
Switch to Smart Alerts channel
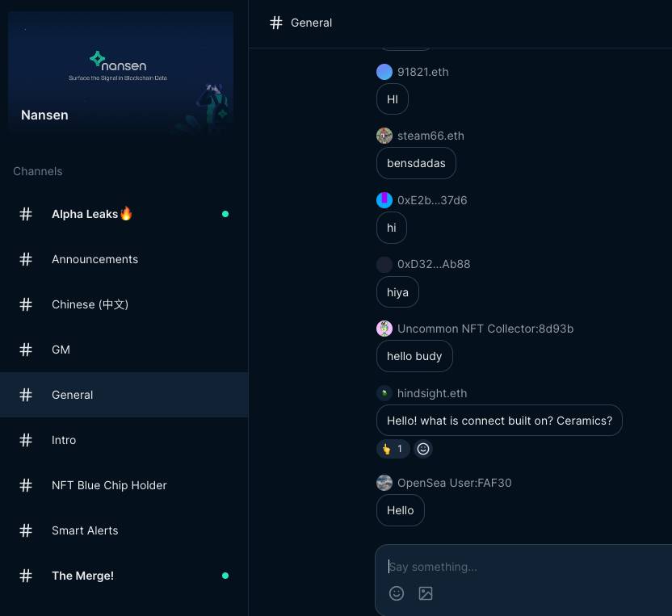pos(85,530)
